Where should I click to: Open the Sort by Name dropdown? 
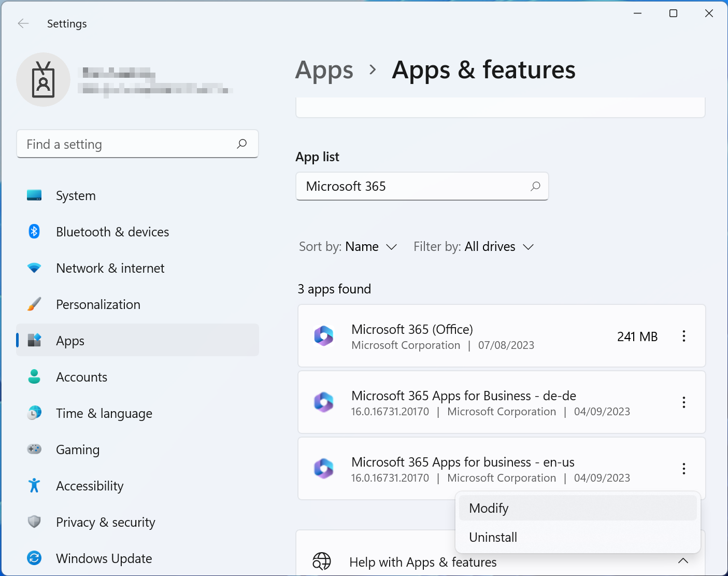(348, 247)
